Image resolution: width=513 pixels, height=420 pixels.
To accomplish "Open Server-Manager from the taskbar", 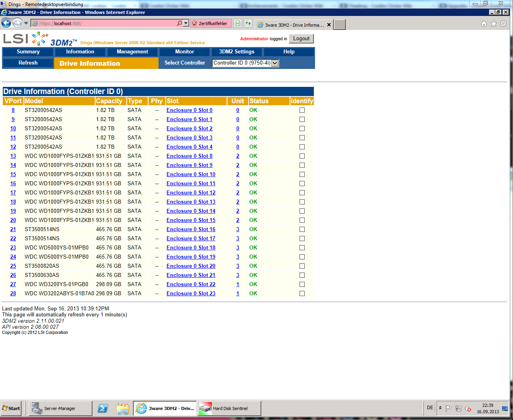I will 60,408.
